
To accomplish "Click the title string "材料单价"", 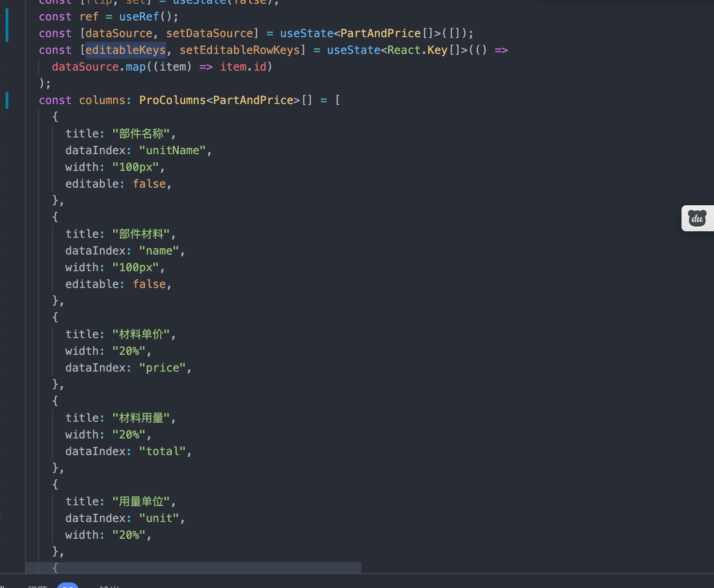I will (141, 334).
